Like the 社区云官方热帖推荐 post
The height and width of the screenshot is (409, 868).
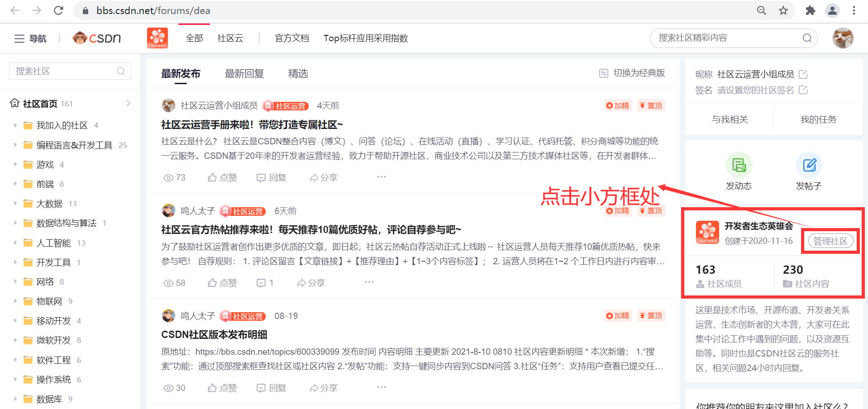point(222,283)
